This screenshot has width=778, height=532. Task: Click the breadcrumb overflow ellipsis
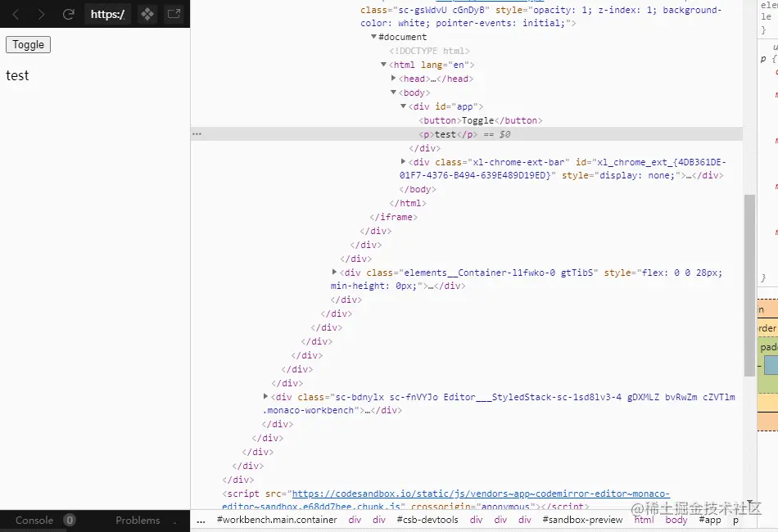pos(201,520)
